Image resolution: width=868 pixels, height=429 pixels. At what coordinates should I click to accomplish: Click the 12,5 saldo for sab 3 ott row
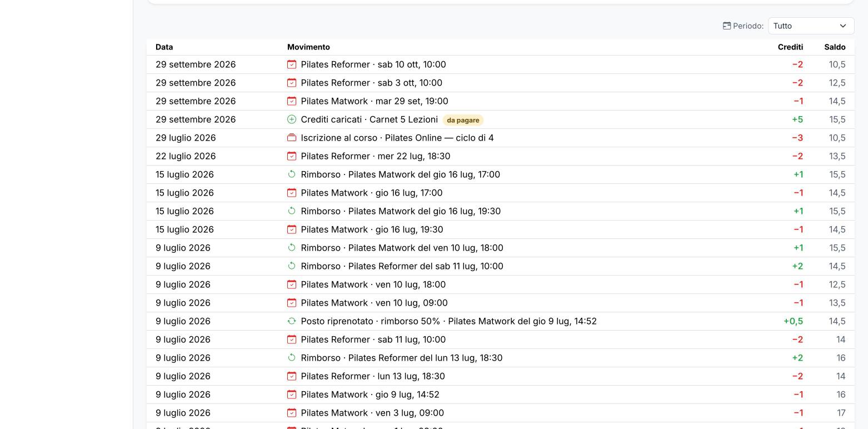click(837, 83)
